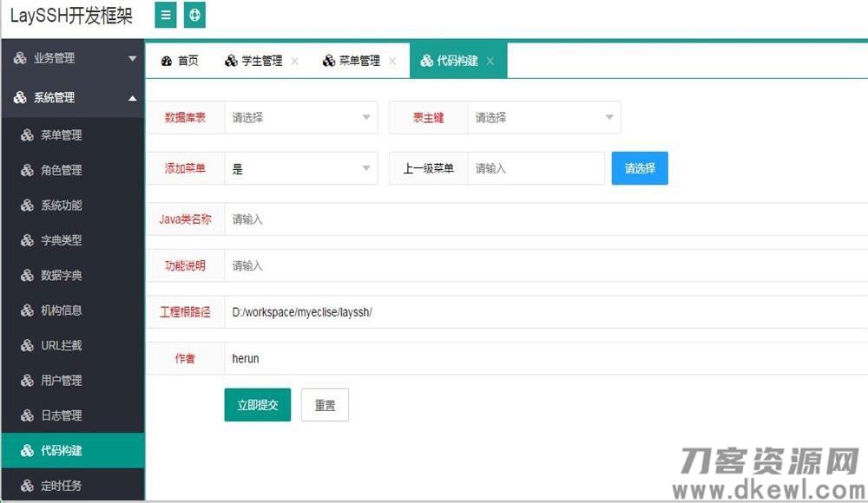Screen dimensions: 868x503
Task: Click the 首页 tab dashboard icon
Action: pos(167,61)
